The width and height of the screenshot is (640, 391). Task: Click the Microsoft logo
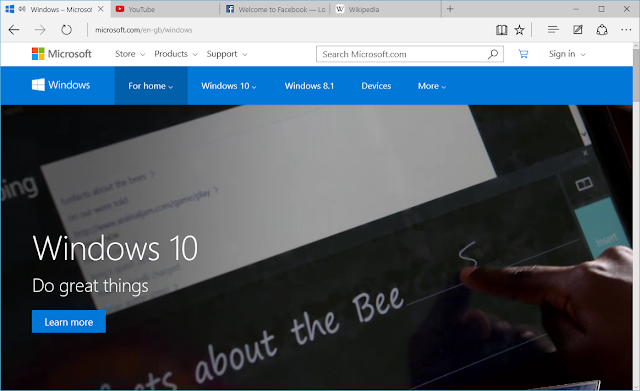click(62, 54)
